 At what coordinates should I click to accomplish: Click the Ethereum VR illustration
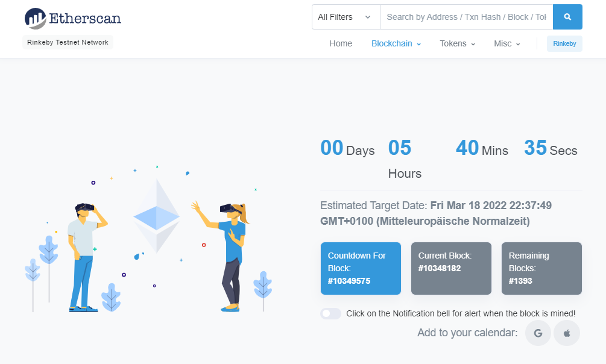click(149, 239)
